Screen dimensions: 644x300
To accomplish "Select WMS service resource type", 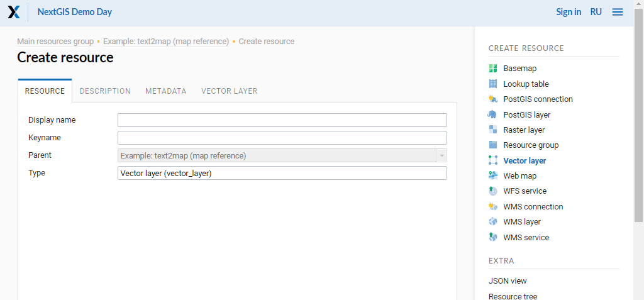I will (x=526, y=238).
